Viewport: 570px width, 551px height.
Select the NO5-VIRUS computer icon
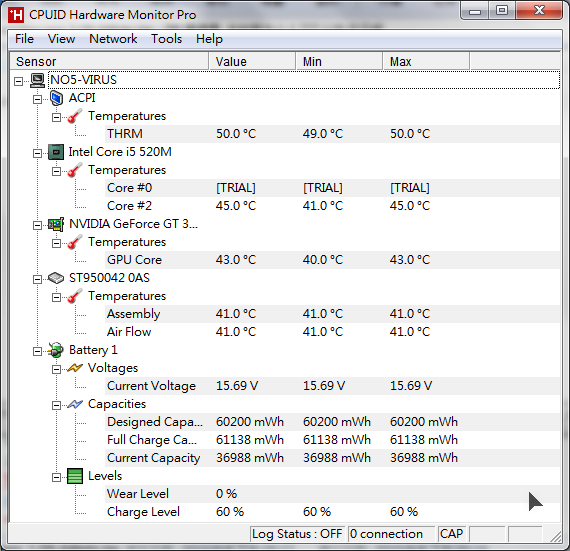pos(37,80)
